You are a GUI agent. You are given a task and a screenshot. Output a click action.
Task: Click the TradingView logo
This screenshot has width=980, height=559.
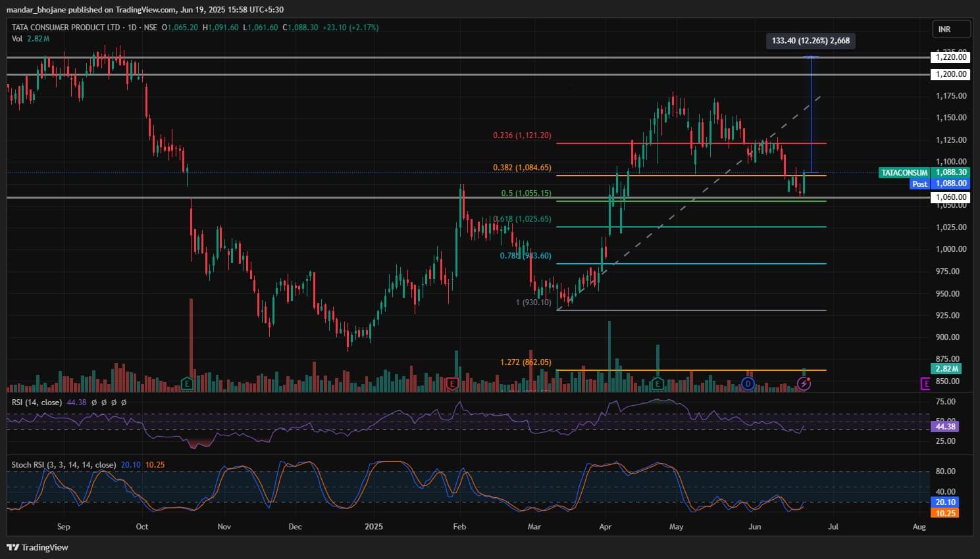tap(38, 547)
